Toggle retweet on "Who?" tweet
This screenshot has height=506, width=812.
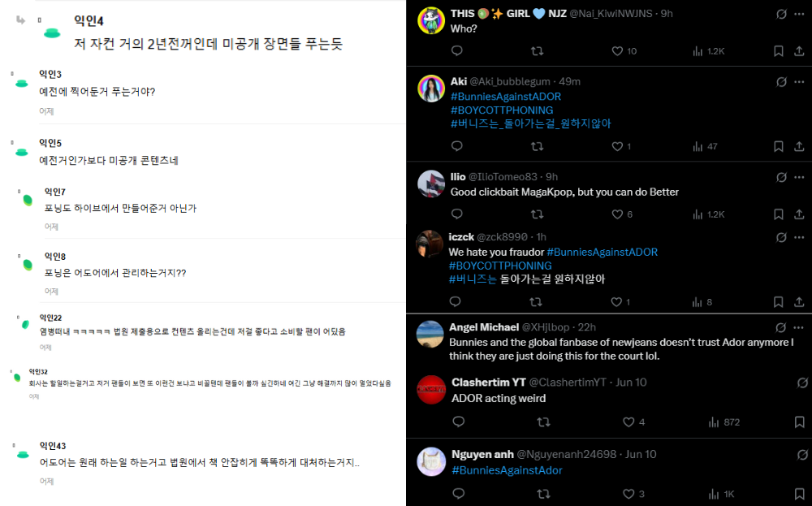[537, 51]
